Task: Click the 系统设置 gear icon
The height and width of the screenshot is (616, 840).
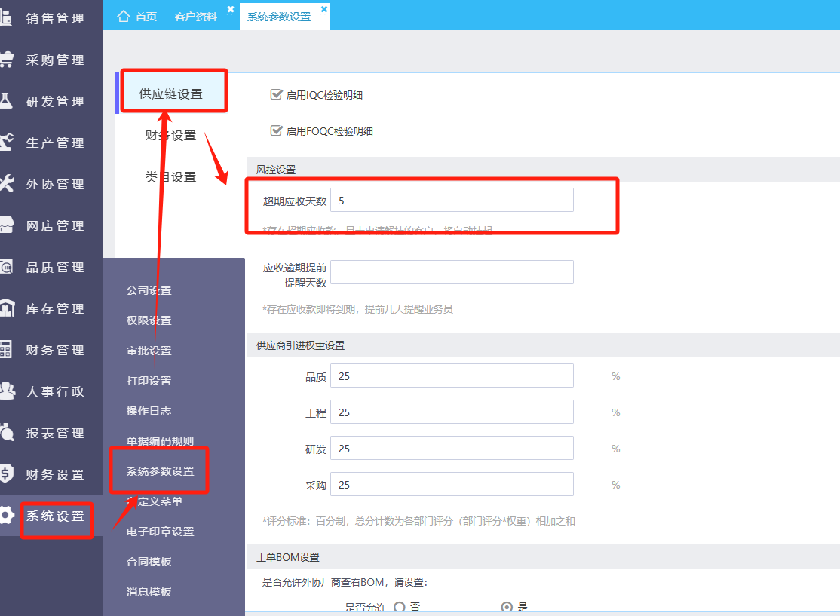Action: click(x=7, y=515)
